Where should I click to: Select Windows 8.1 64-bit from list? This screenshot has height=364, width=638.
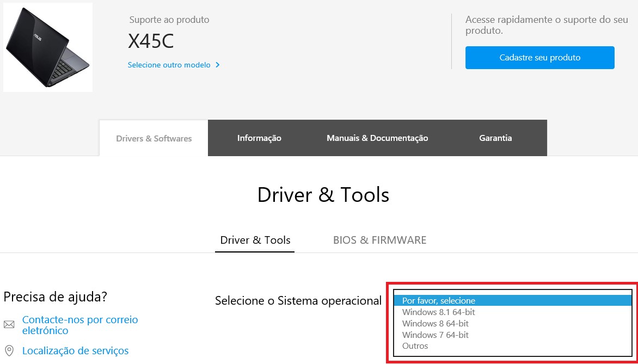pyautogui.click(x=512, y=312)
